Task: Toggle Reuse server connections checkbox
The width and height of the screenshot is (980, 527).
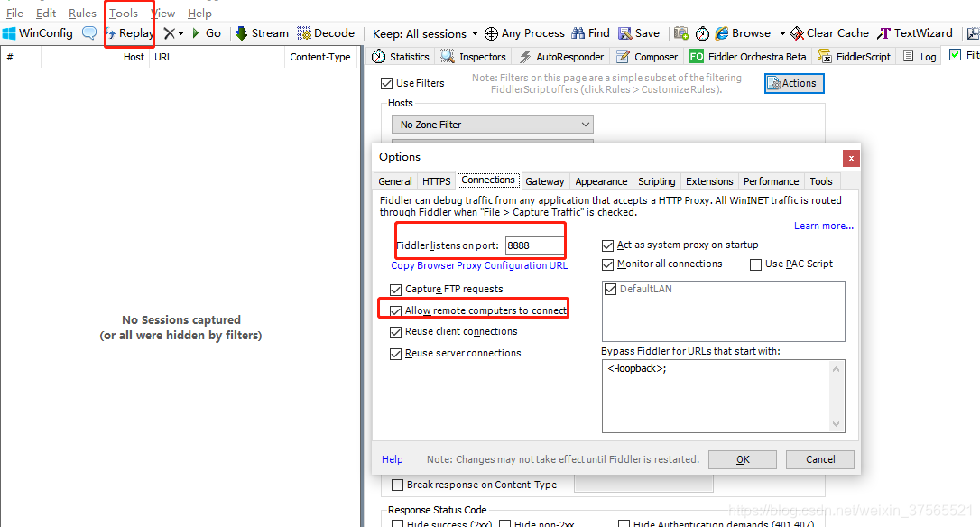Action: click(x=395, y=354)
